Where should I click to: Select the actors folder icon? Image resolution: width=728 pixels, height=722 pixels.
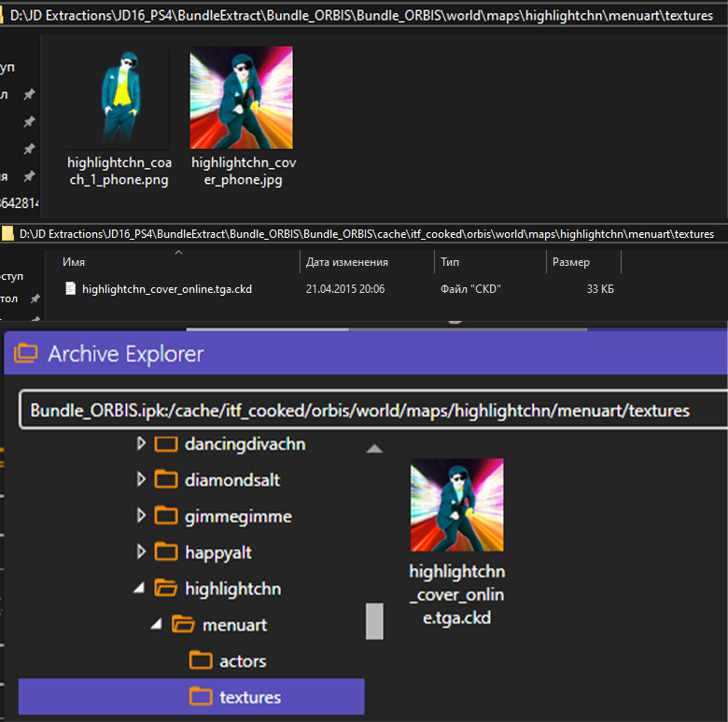tap(201, 660)
